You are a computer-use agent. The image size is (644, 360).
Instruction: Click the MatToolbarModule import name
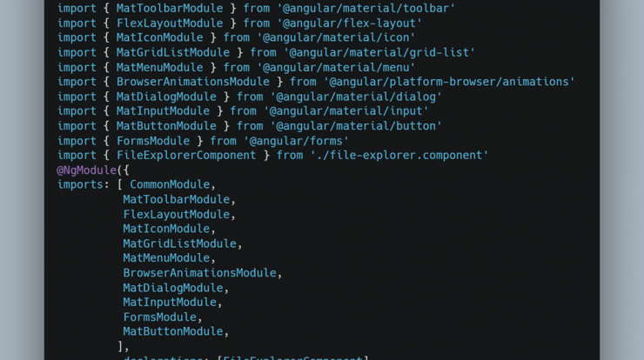170,8
